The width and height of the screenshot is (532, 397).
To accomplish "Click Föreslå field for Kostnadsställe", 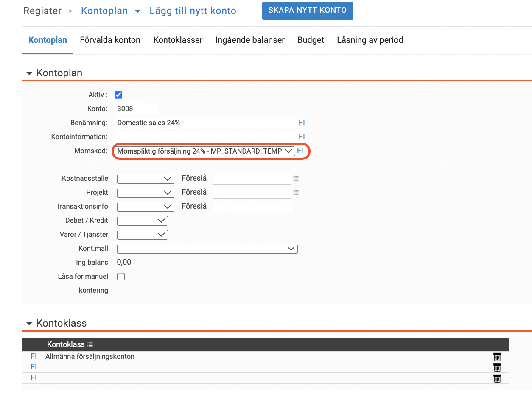I will [x=252, y=179].
